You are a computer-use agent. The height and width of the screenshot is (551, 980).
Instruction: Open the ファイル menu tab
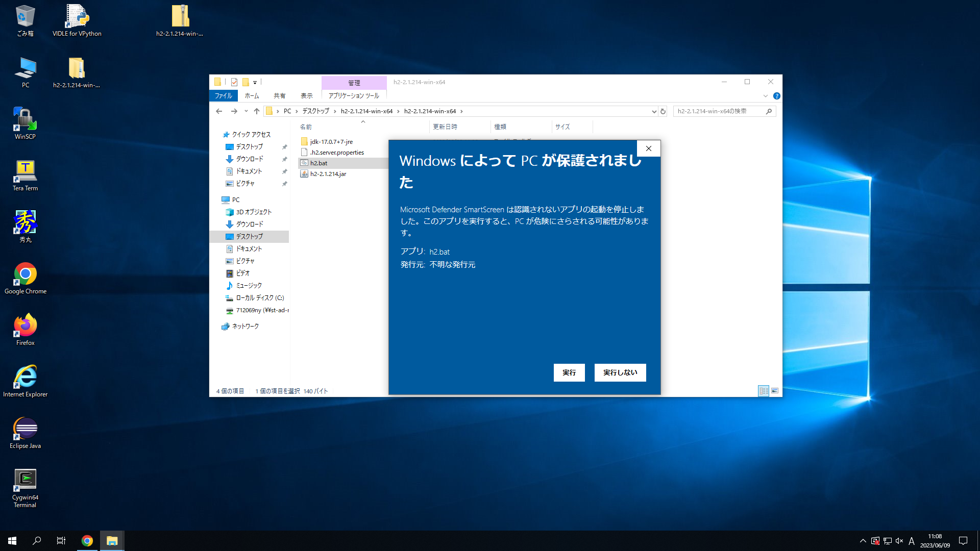(x=223, y=96)
